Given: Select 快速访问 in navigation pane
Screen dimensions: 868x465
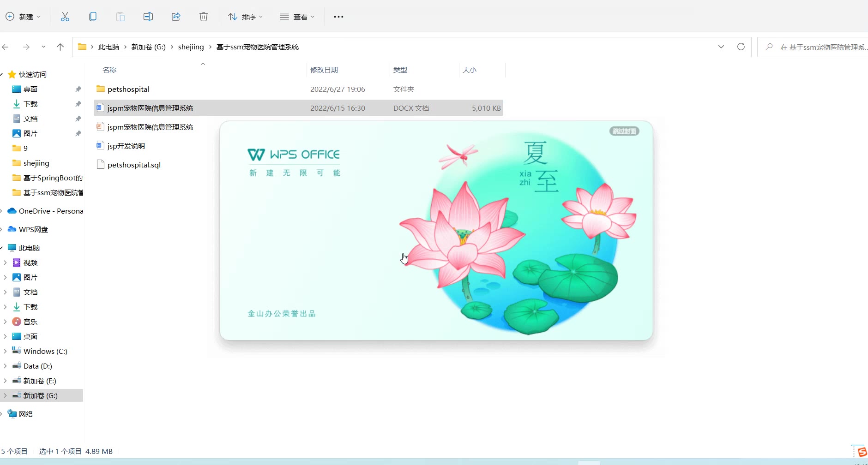Looking at the screenshot, I should click(x=32, y=74).
